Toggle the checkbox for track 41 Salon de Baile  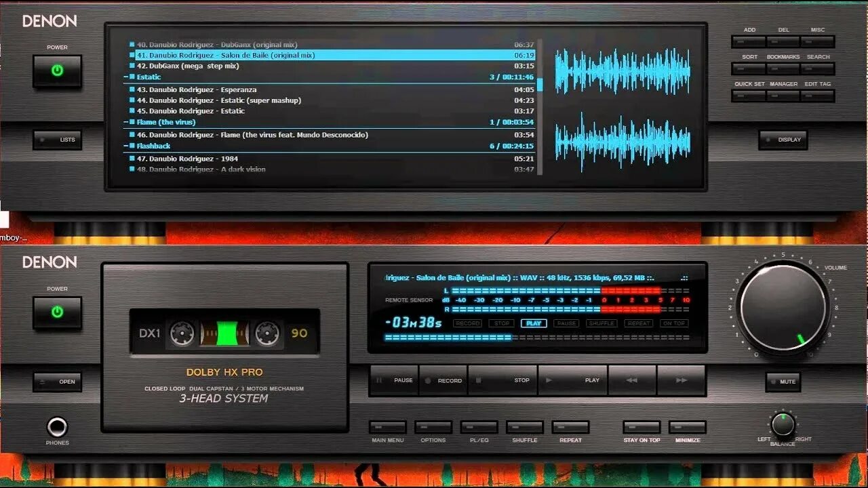tap(132, 55)
